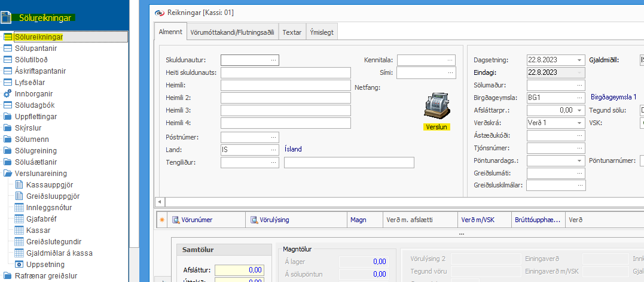Expand the Verðskrá price list dropdown
This screenshot has height=282, width=644.
point(579,123)
